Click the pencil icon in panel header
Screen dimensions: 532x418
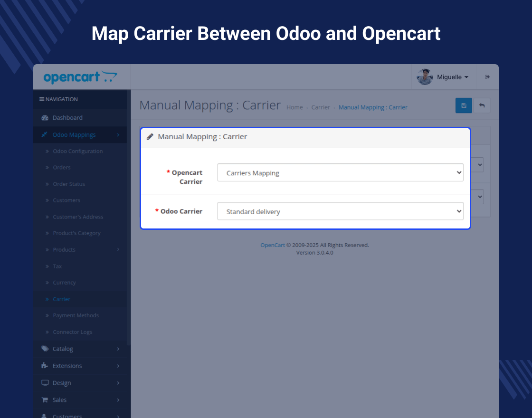point(150,137)
